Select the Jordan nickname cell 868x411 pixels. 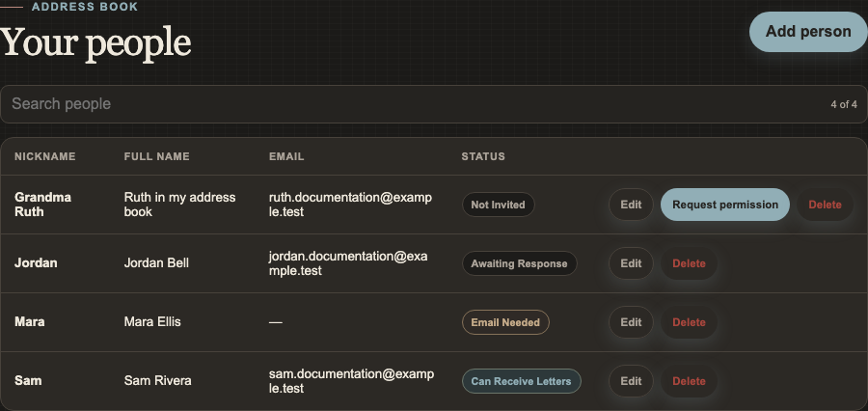(36, 263)
